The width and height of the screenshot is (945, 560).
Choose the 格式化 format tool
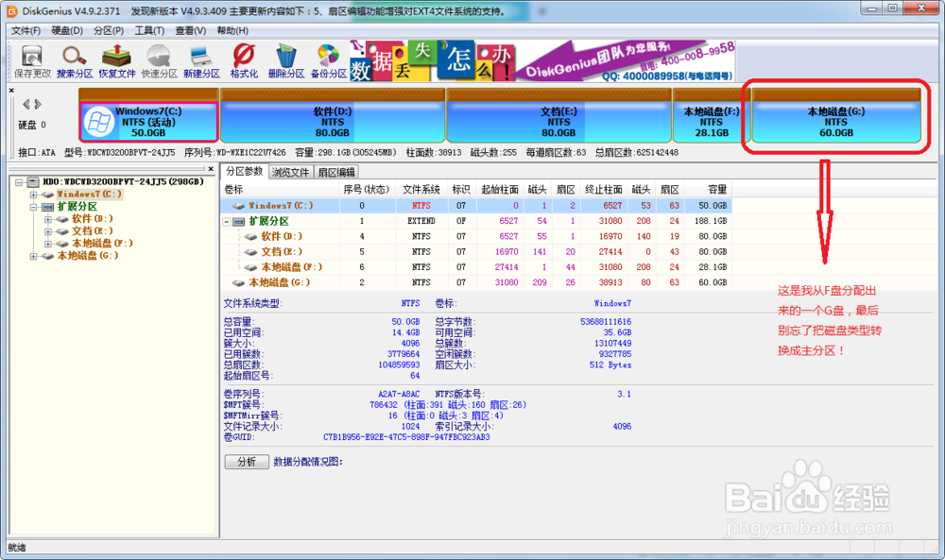(x=244, y=61)
